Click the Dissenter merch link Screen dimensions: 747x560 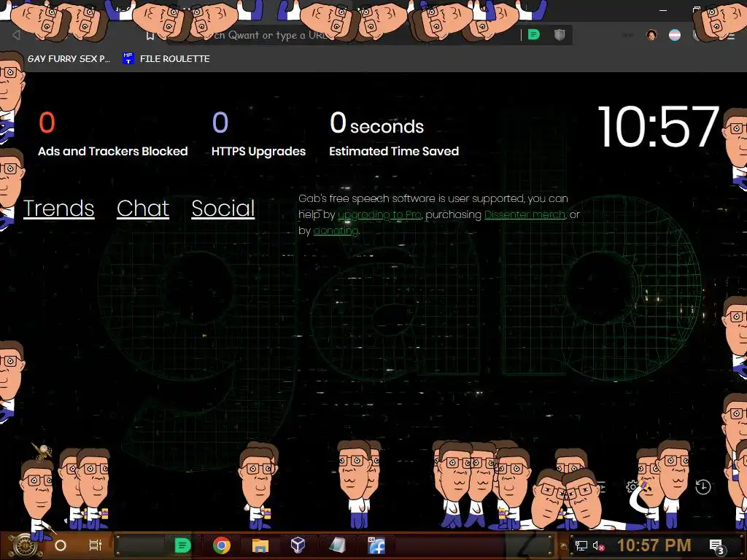click(525, 215)
